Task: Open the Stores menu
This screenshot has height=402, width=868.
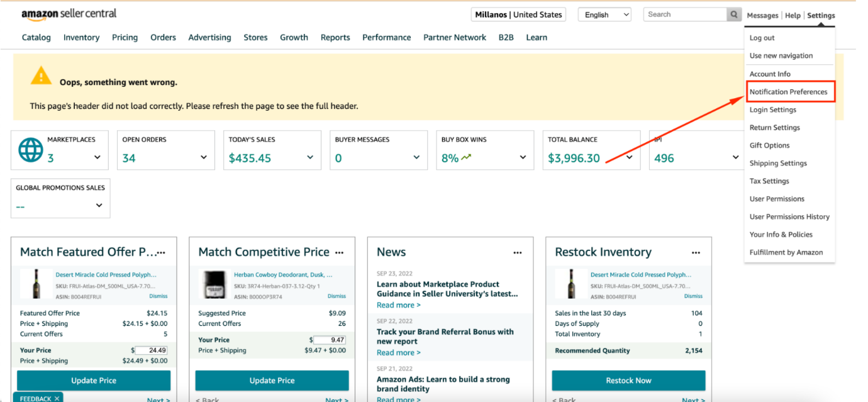Action: click(x=255, y=37)
